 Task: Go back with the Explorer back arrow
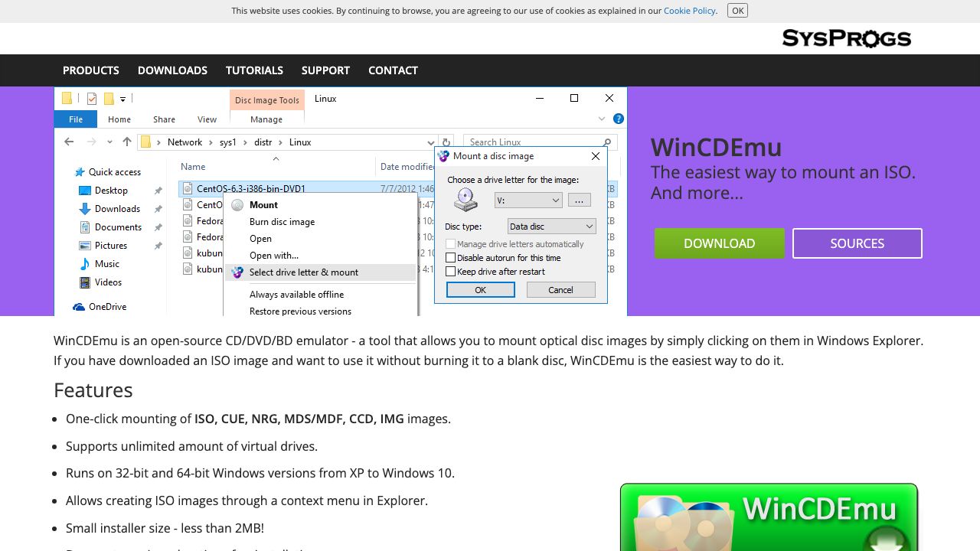[x=69, y=142]
